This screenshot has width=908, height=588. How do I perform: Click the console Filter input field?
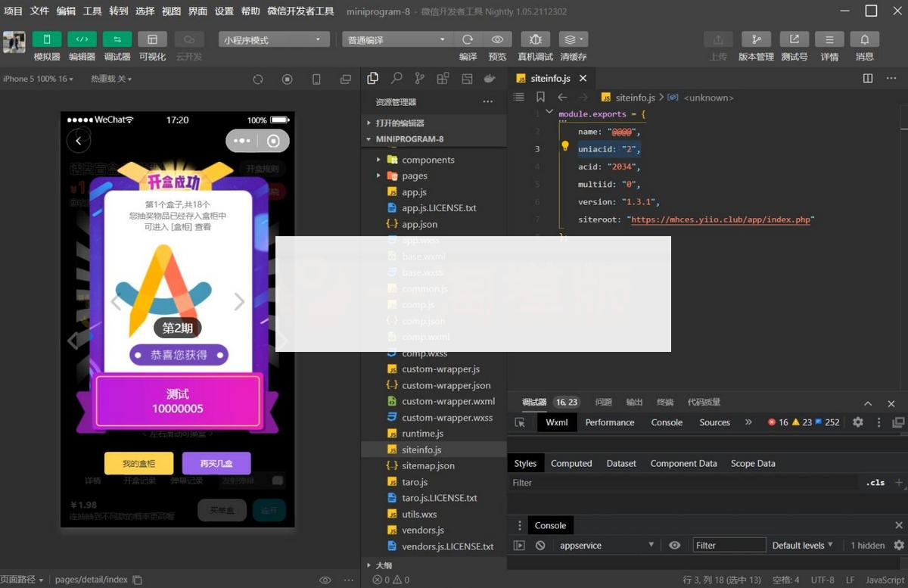point(729,545)
